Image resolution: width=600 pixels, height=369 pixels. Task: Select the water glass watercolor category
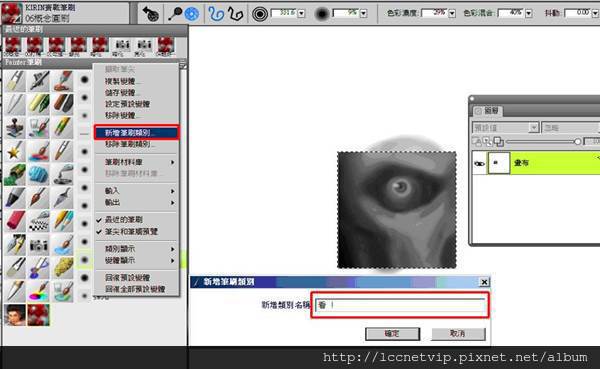point(62,291)
